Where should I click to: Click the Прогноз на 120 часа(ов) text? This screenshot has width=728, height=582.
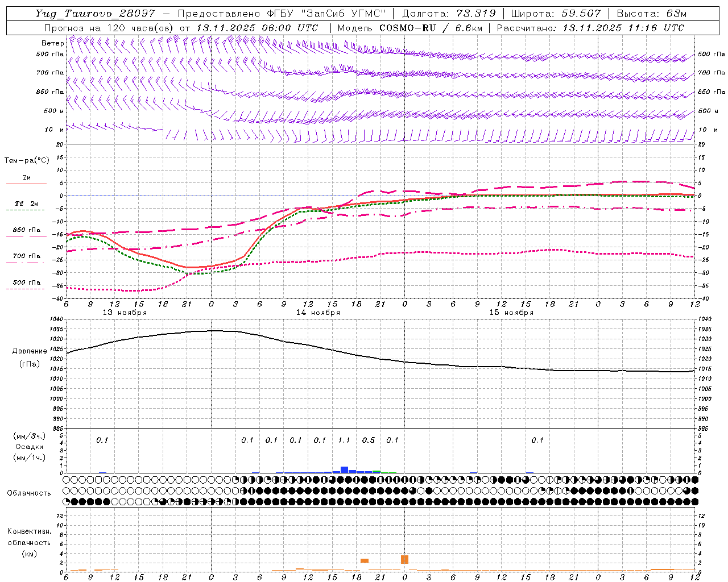pos(109,28)
